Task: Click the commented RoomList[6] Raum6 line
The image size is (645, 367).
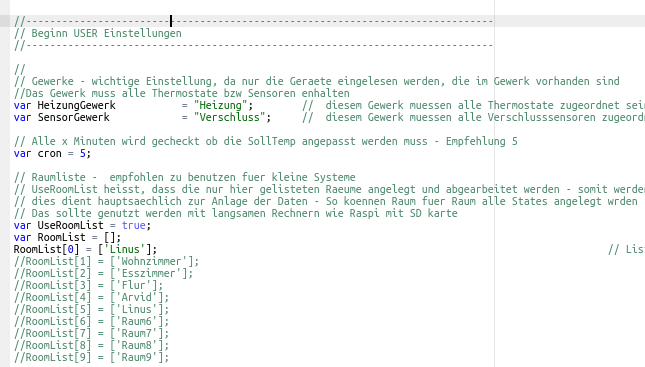Action: [x=91, y=321]
